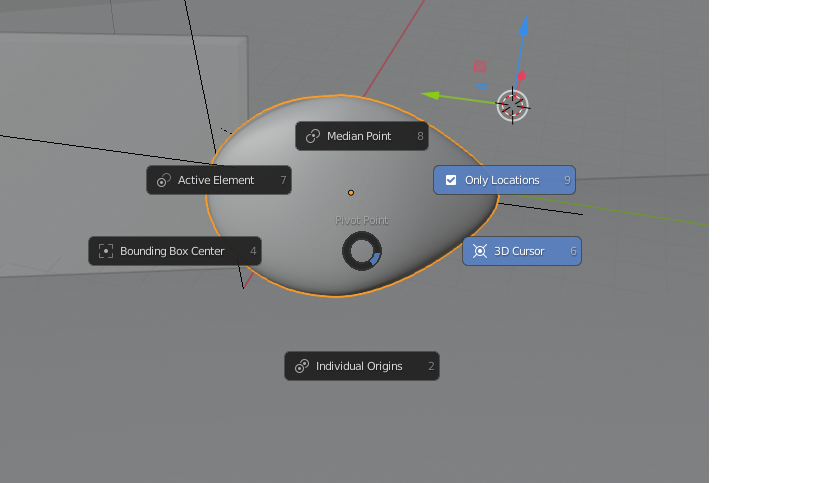This screenshot has height=483, width=819.
Task: Select Median Point in pivot pie menu
Action: coord(361,136)
